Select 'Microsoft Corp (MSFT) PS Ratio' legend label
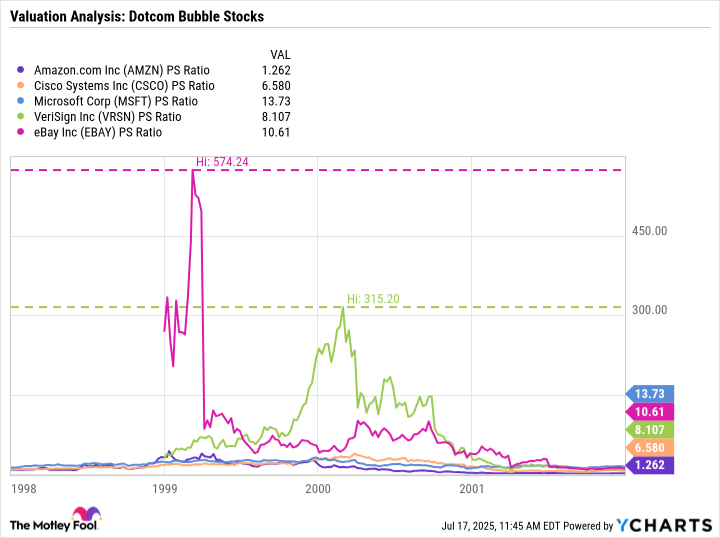 116,101
